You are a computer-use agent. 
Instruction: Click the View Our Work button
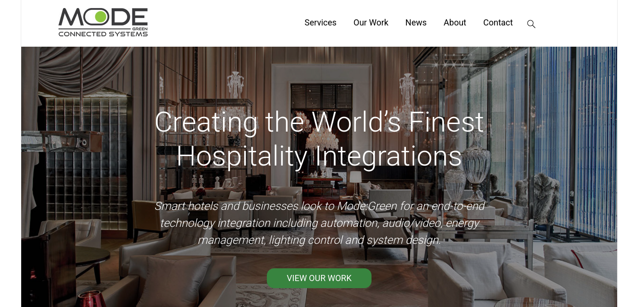click(319, 278)
